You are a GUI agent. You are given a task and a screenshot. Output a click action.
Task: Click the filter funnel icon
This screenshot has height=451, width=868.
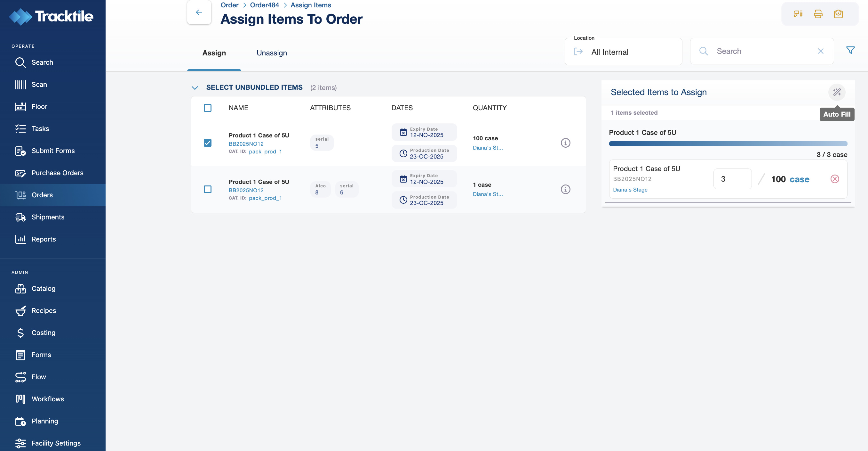click(850, 50)
